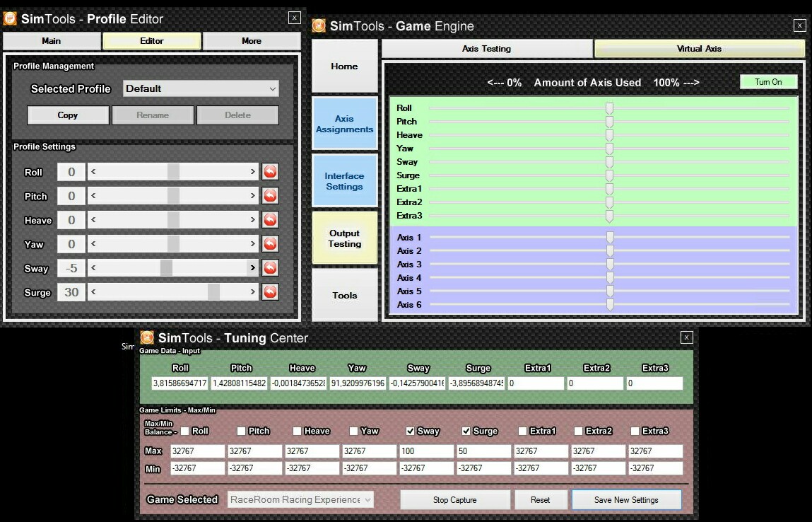
Task: Click the Surge Max input field
Action: tap(483, 451)
